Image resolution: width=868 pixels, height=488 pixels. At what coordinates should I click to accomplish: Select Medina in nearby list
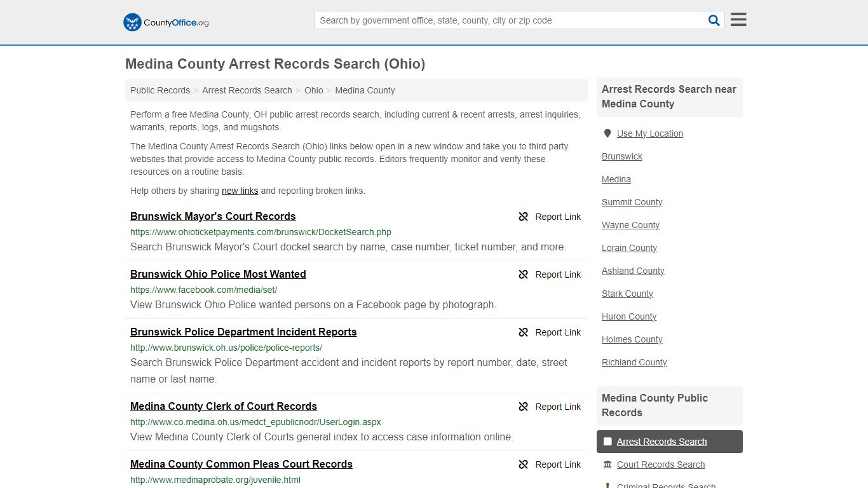tap(616, 179)
